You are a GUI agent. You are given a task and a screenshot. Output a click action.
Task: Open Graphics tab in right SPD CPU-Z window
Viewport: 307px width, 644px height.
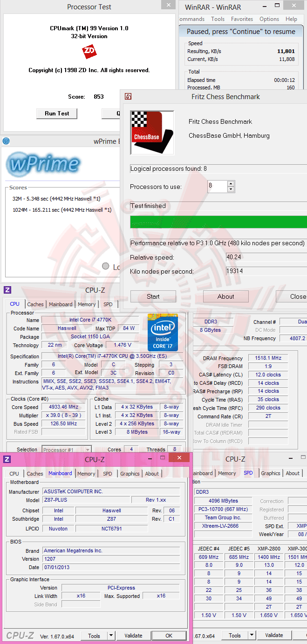click(x=271, y=473)
